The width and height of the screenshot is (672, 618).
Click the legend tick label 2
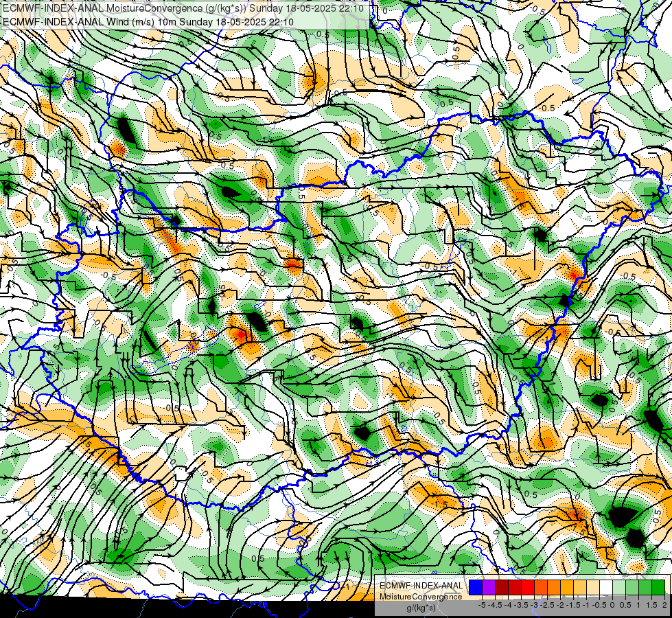point(664,605)
